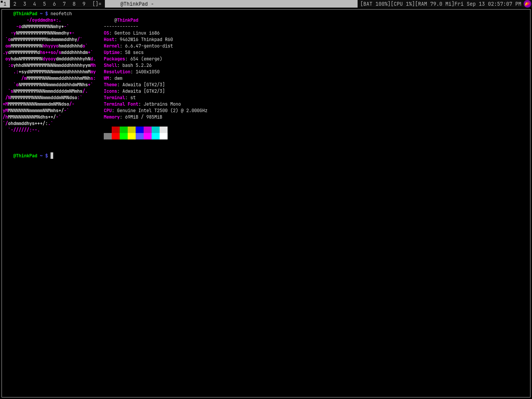Go to workspace tag 5
532x399 pixels.
point(44,4)
